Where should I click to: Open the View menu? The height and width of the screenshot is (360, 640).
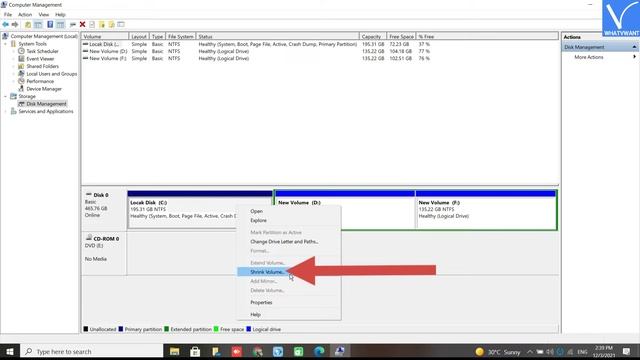coord(44,14)
